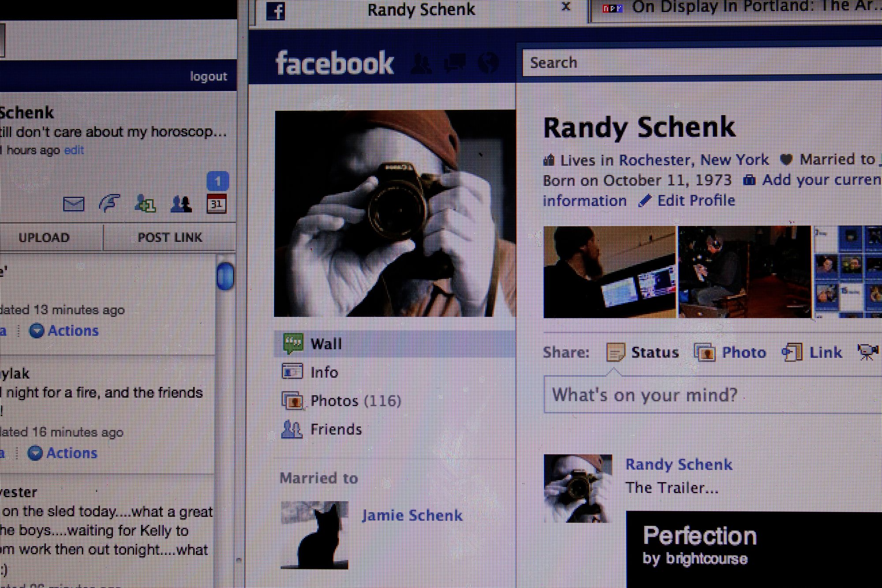
Task: Click the Born on October 11, 1973 text
Action: (x=637, y=180)
